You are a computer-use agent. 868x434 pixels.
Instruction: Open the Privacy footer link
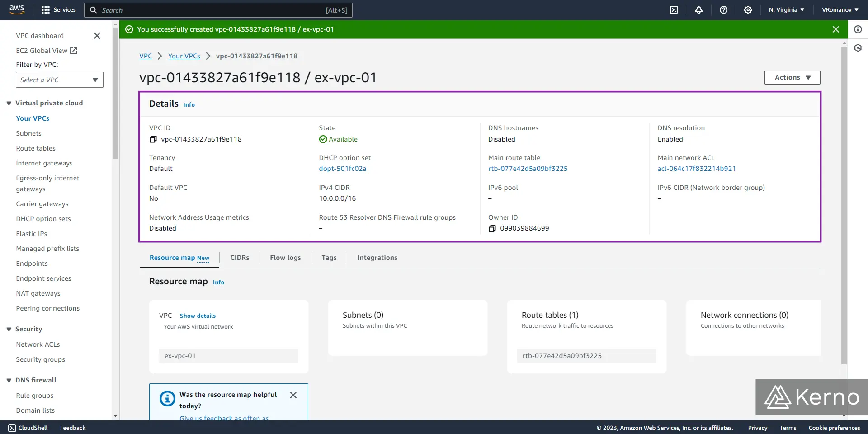pyautogui.click(x=758, y=428)
